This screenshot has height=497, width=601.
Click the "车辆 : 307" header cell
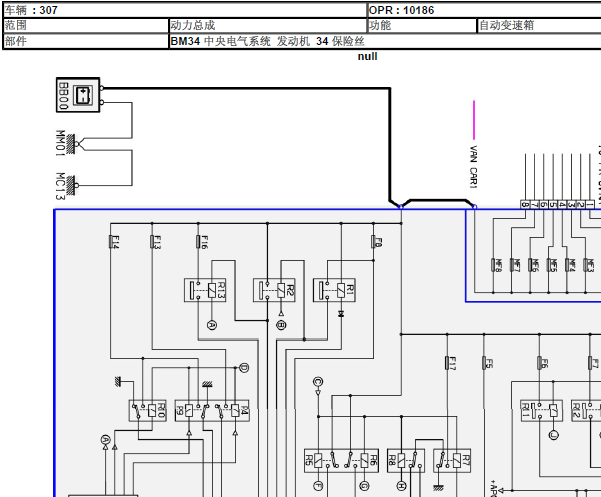tap(185, 10)
